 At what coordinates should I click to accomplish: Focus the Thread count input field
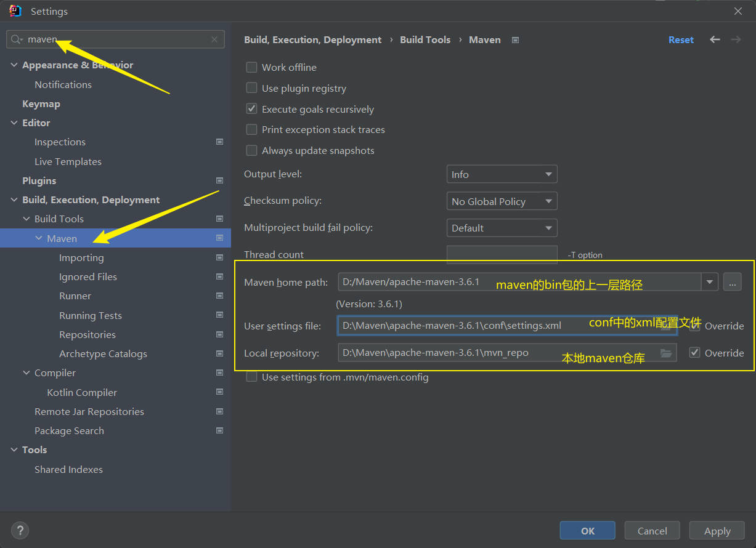(502, 254)
